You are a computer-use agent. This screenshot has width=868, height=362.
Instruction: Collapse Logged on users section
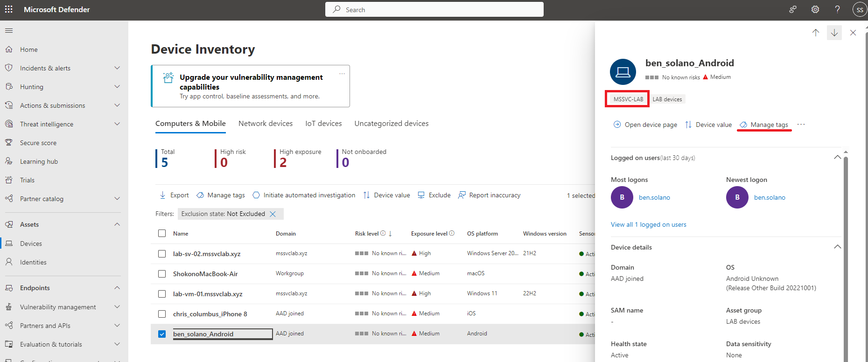(x=838, y=158)
